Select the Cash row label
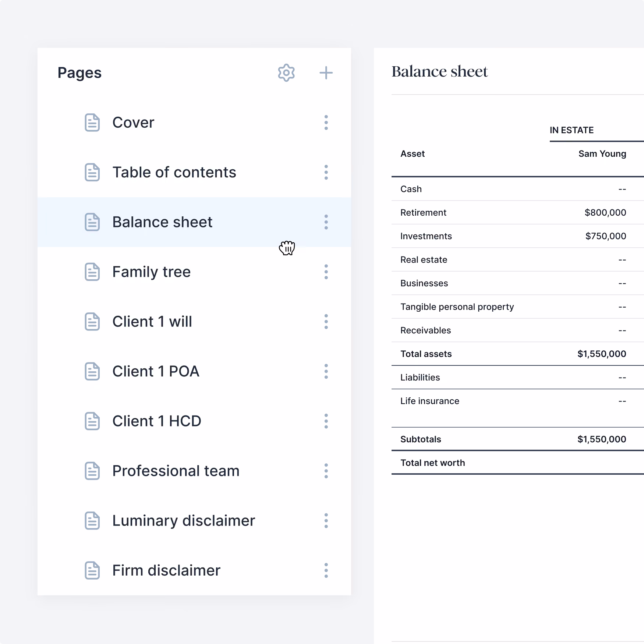Viewport: 644px width, 644px height. click(x=411, y=189)
